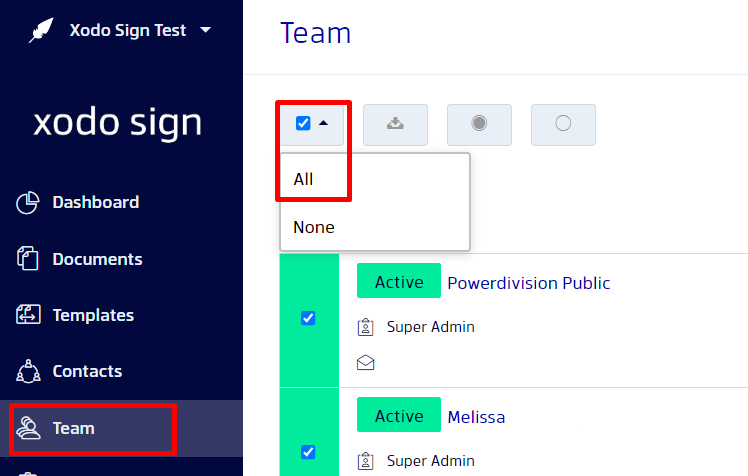The image size is (748, 476).
Task: Click the feather quill logo icon
Action: [41, 30]
